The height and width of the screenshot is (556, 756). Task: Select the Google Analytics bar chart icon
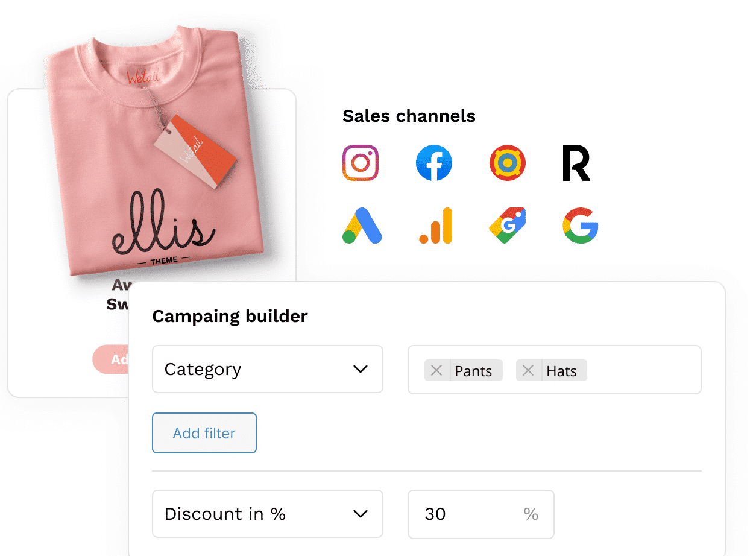[x=435, y=226]
